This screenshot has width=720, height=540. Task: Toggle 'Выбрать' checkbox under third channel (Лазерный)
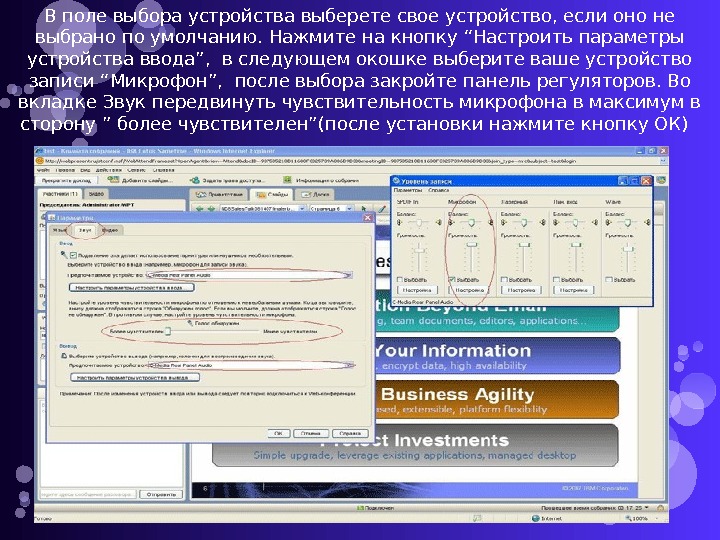pos(504,279)
